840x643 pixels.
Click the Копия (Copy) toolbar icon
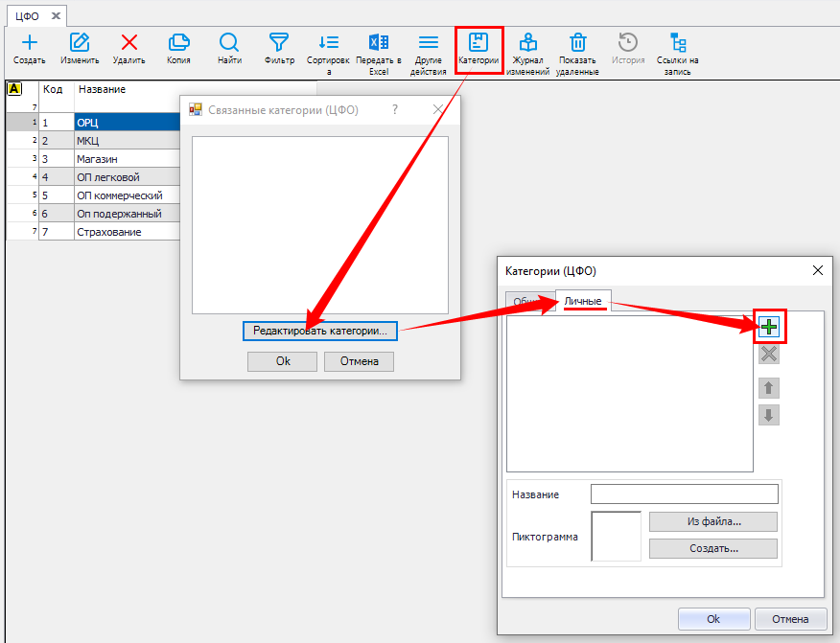point(178,43)
